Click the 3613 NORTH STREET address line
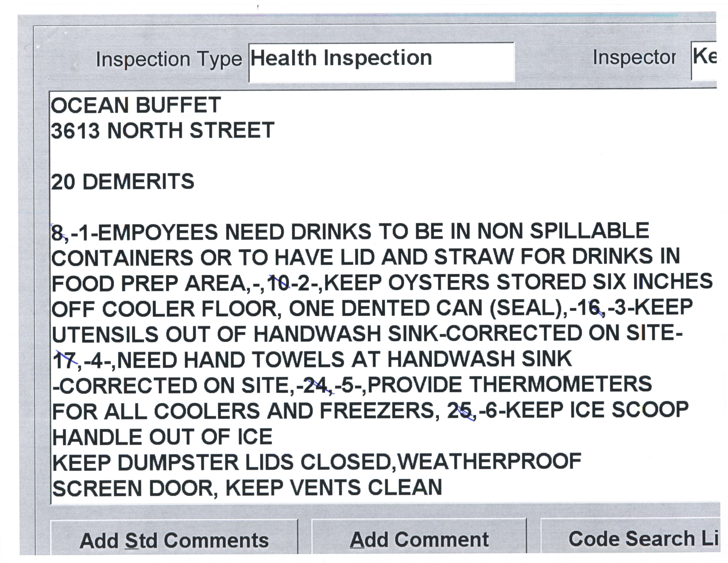The height and width of the screenshot is (563, 728). (162, 130)
